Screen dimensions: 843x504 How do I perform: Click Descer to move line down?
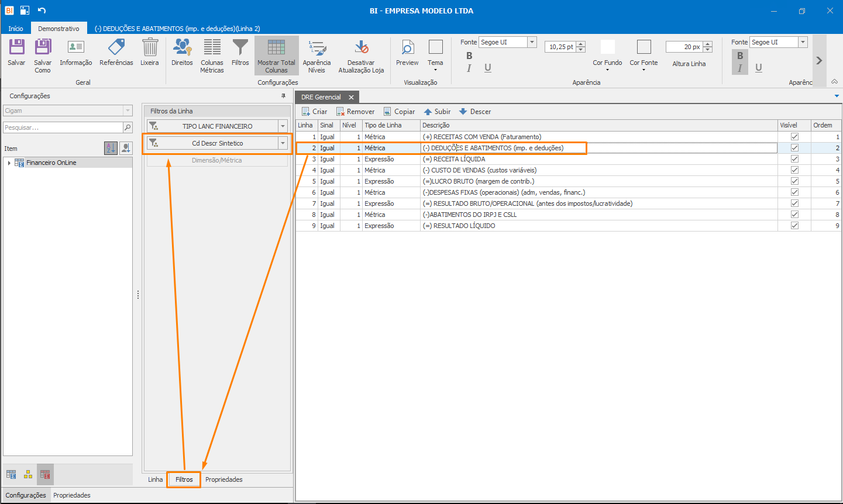[475, 112]
